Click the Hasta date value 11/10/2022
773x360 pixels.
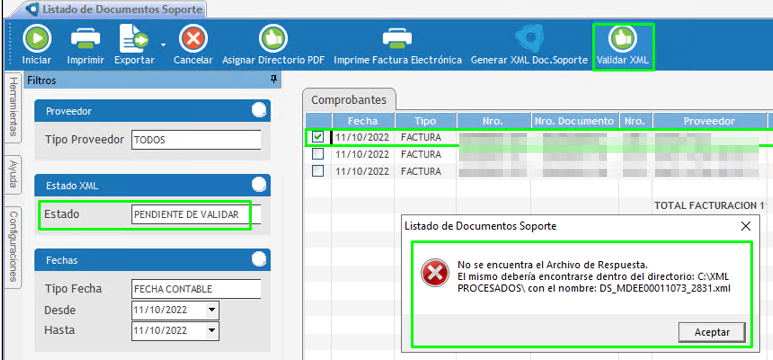[160, 330]
